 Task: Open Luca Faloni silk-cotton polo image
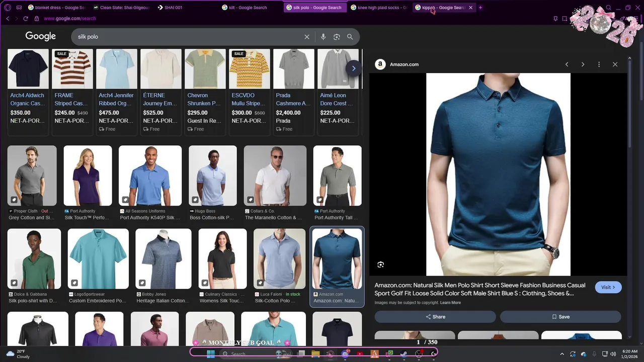tap(280, 259)
